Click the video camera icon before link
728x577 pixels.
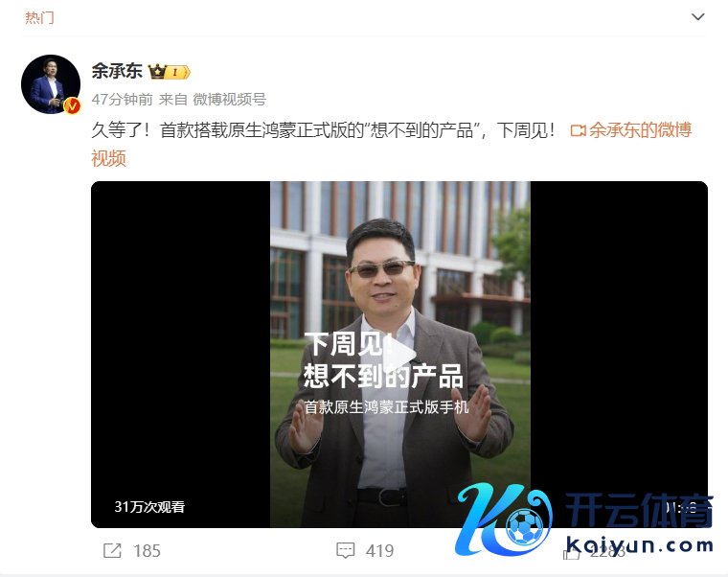click(578, 130)
